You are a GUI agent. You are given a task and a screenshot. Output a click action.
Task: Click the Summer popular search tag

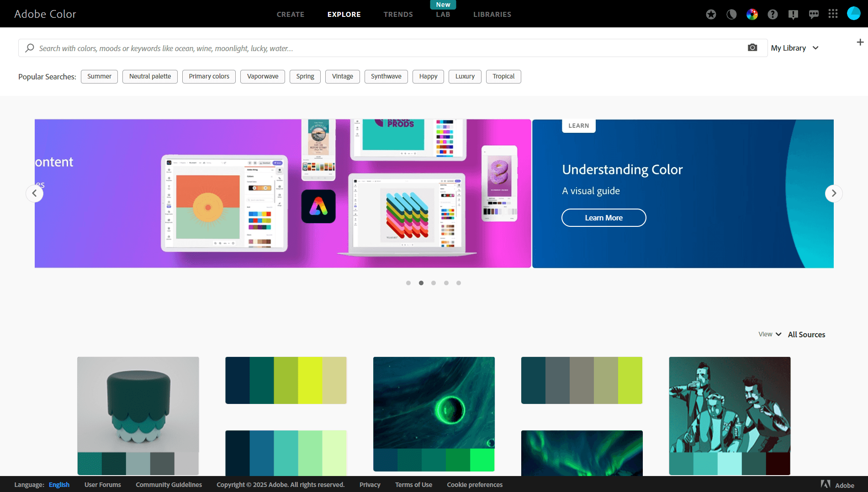coord(99,76)
